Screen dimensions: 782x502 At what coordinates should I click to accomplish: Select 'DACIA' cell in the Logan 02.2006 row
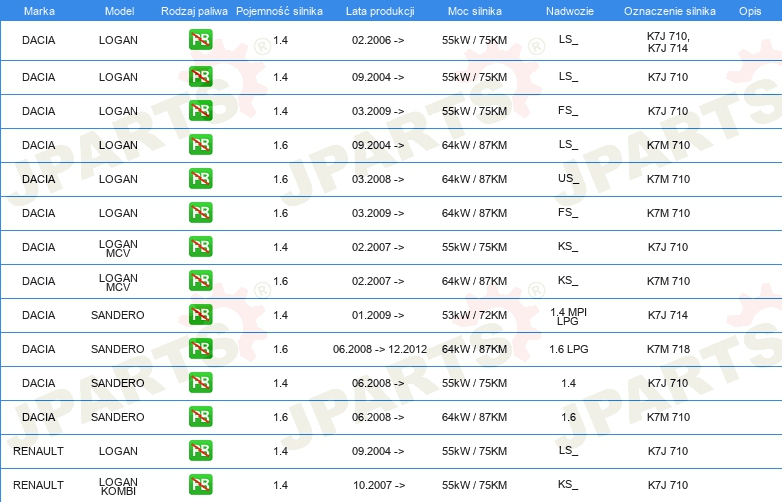[38, 40]
